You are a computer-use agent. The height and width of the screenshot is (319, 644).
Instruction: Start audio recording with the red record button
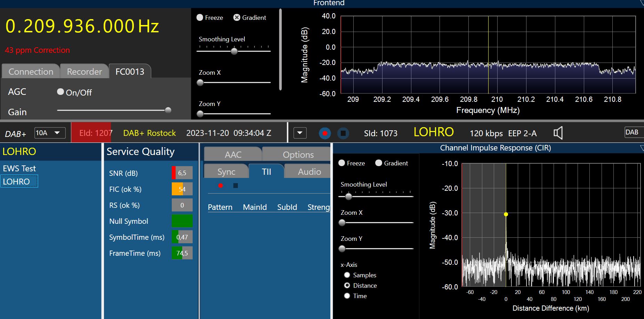coord(325,133)
